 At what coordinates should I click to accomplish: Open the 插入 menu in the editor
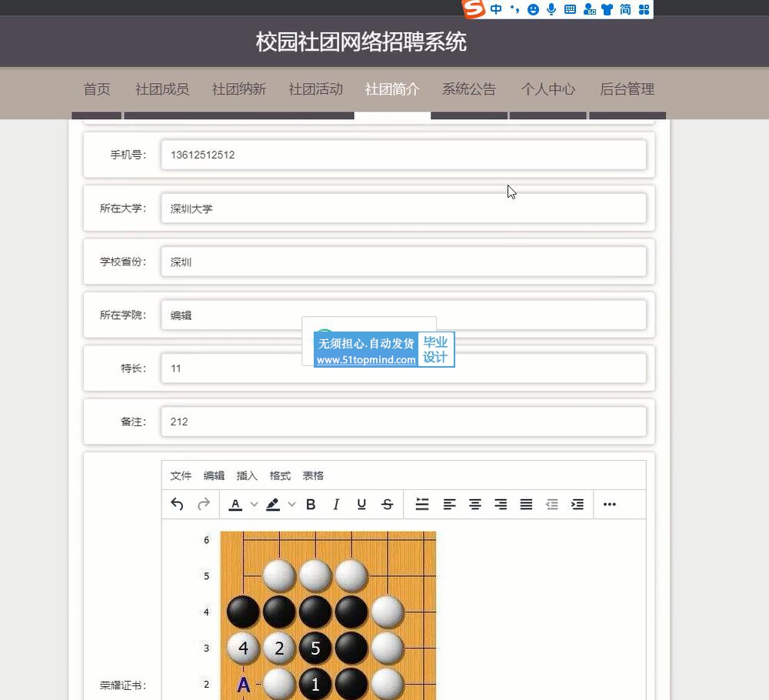tap(247, 476)
